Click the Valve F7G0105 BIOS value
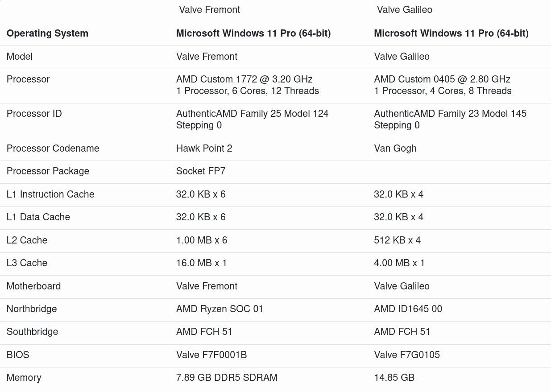The image size is (551, 392). coord(406,355)
